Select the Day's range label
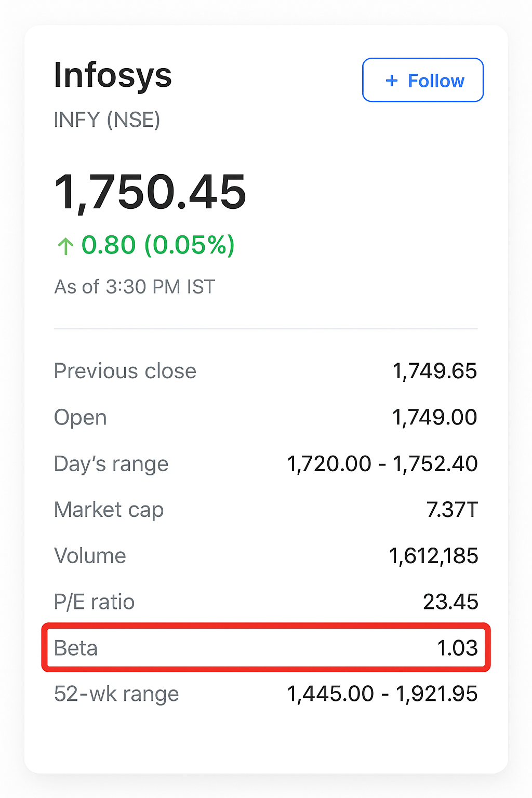The height and width of the screenshot is (798, 532). coord(111,464)
